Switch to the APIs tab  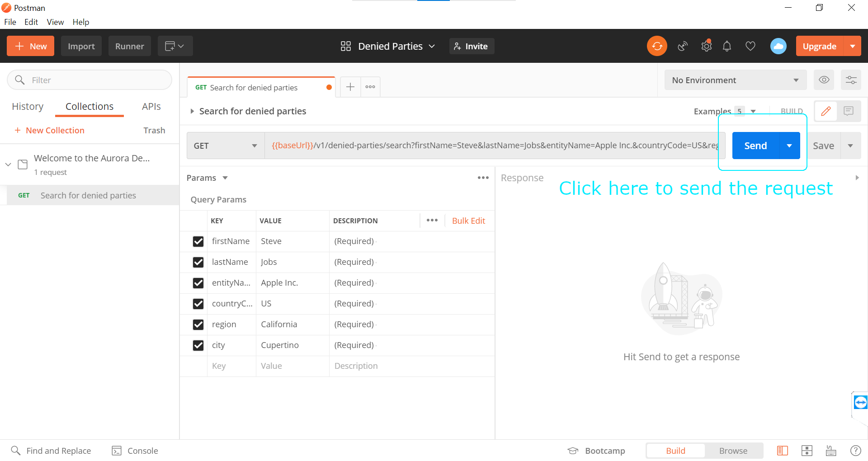click(151, 106)
